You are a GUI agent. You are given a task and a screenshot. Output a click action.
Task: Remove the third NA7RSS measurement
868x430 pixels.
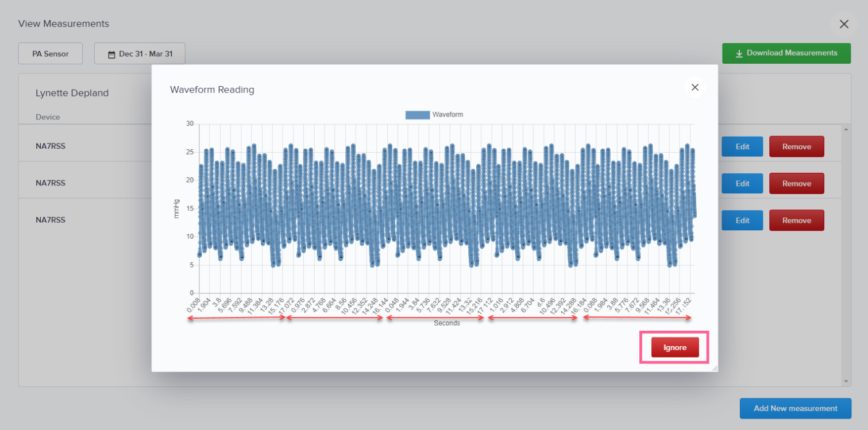click(796, 220)
